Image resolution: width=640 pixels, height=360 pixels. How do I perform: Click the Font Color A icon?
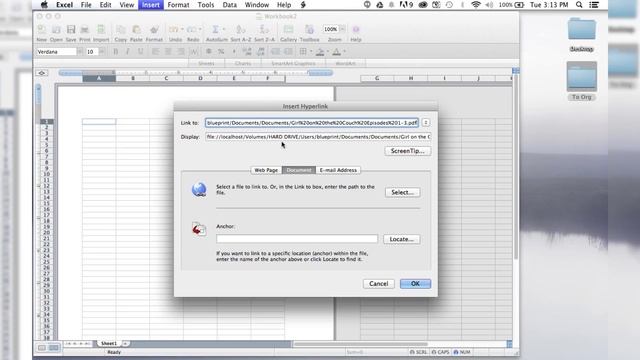(336, 52)
